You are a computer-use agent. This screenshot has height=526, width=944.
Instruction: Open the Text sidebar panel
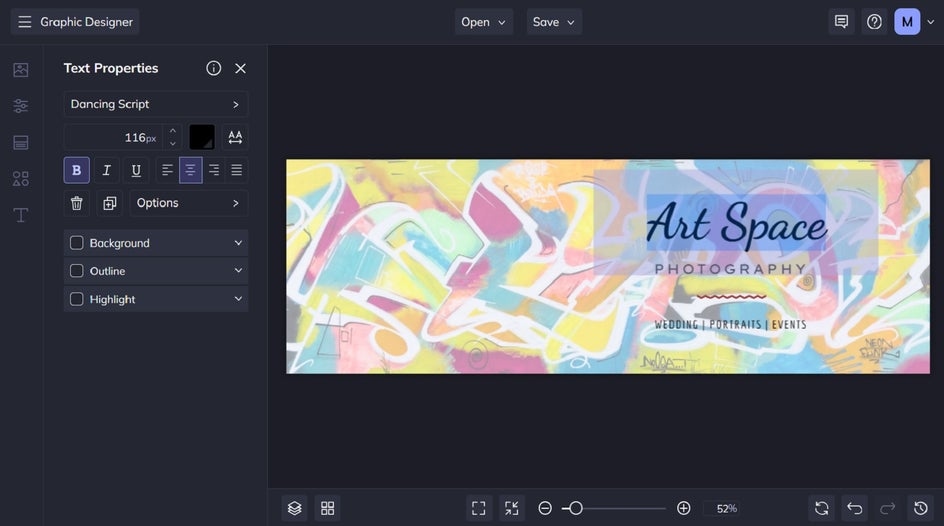coord(20,215)
